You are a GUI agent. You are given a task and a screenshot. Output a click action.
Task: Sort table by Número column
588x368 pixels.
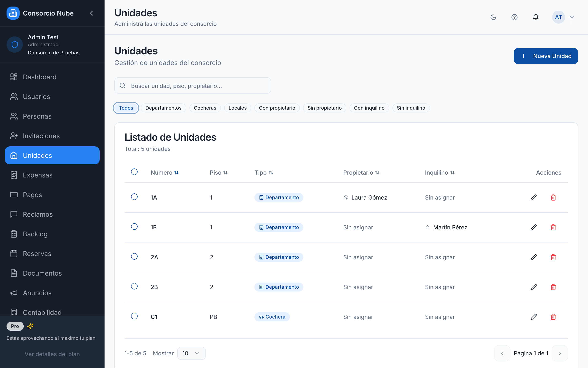(165, 173)
